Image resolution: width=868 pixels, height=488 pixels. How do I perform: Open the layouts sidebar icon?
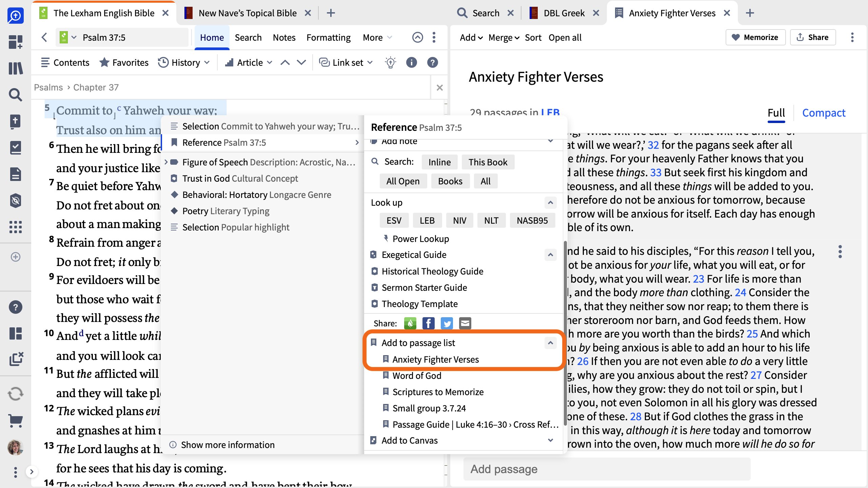[16, 333]
